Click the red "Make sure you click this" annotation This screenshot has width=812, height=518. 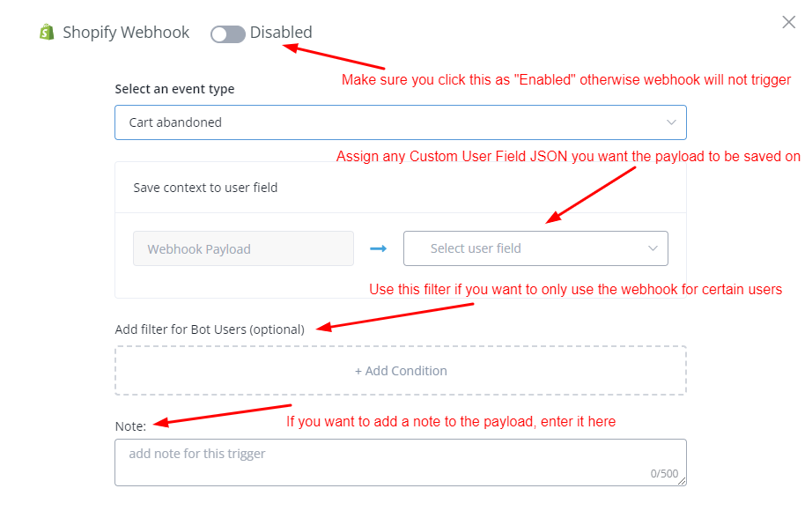click(x=565, y=80)
